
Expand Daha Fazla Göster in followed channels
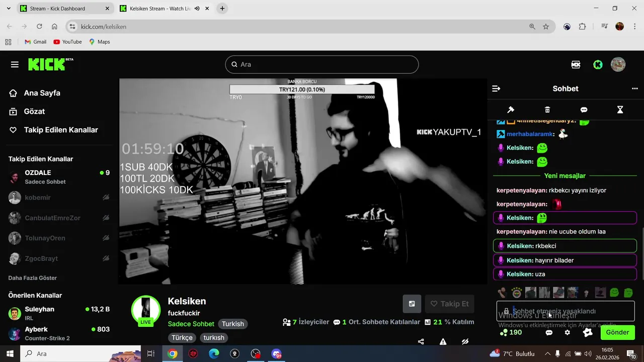tap(33, 278)
